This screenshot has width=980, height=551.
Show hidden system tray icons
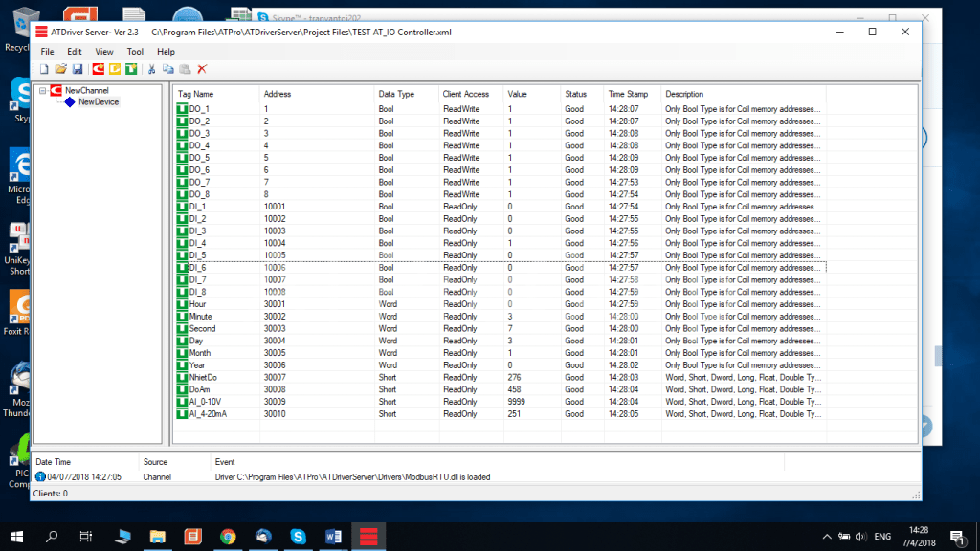click(827, 537)
